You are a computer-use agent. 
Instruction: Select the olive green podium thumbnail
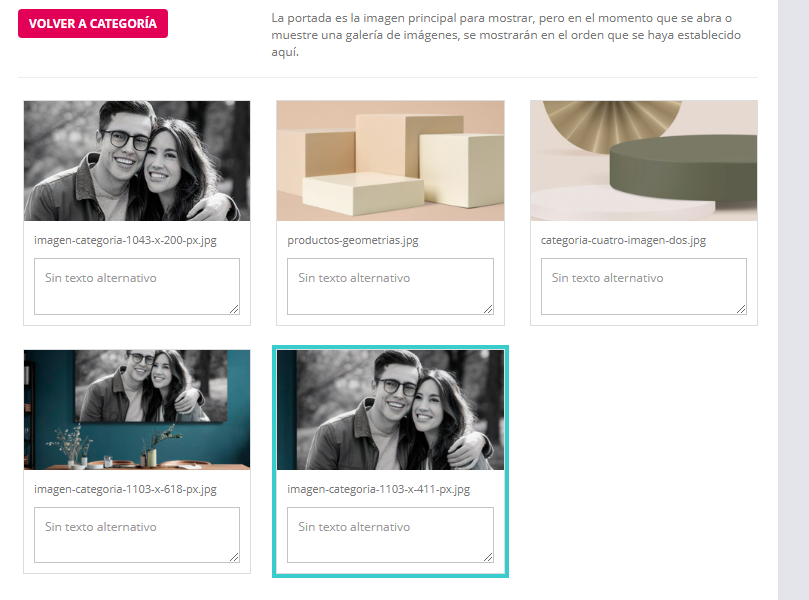tap(643, 160)
